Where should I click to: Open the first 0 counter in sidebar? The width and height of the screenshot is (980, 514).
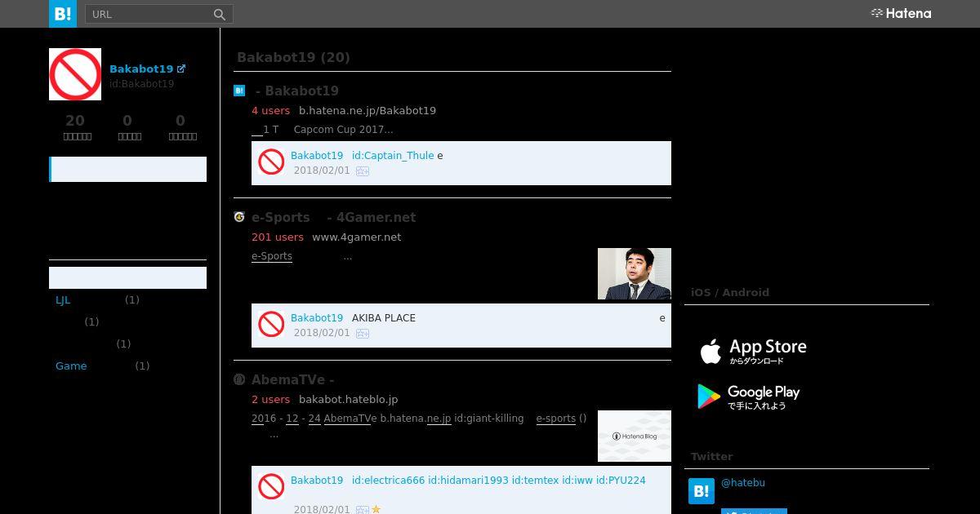pos(127,126)
